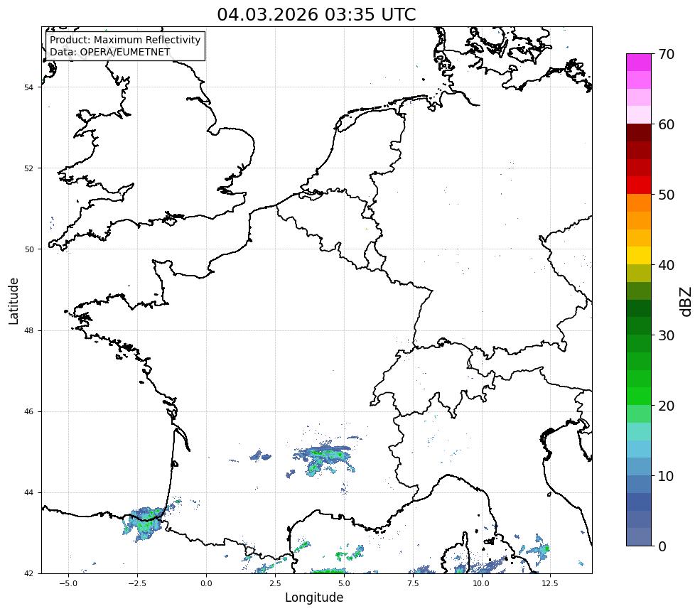Viewport: 700px width, 611px height.
Task: Click the colorbar tick label 10
Action: [x=666, y=476]
